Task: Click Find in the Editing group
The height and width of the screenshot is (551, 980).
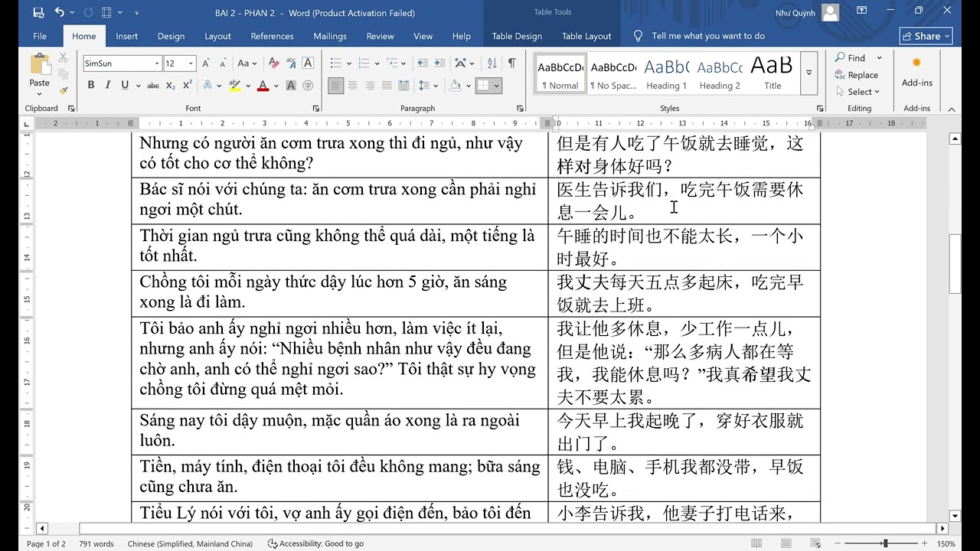Action: (x=850, y=58)
